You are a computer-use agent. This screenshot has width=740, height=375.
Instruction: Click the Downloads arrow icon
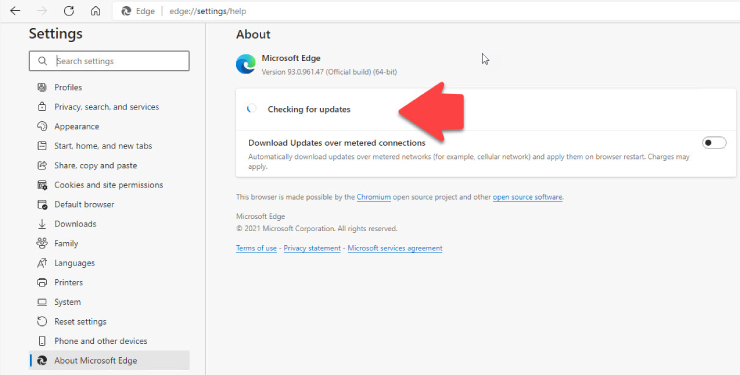[x=42, y=224]
